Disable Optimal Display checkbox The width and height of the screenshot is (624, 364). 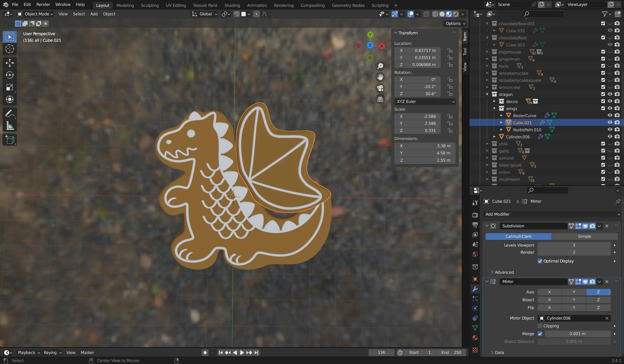540,261
